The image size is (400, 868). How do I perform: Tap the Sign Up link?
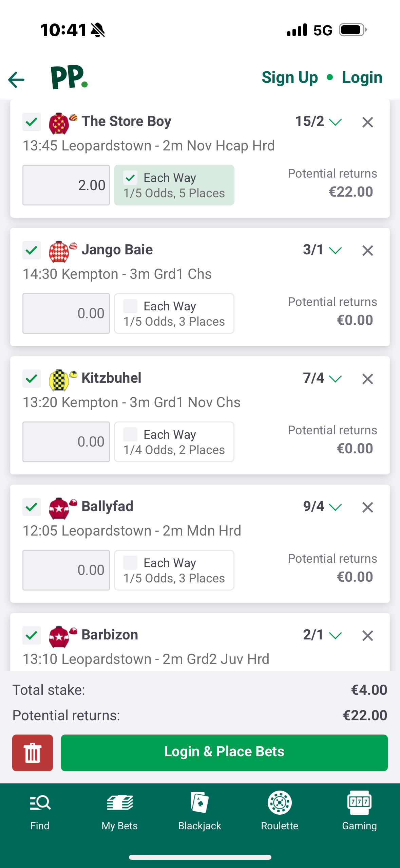coord(290,77)
